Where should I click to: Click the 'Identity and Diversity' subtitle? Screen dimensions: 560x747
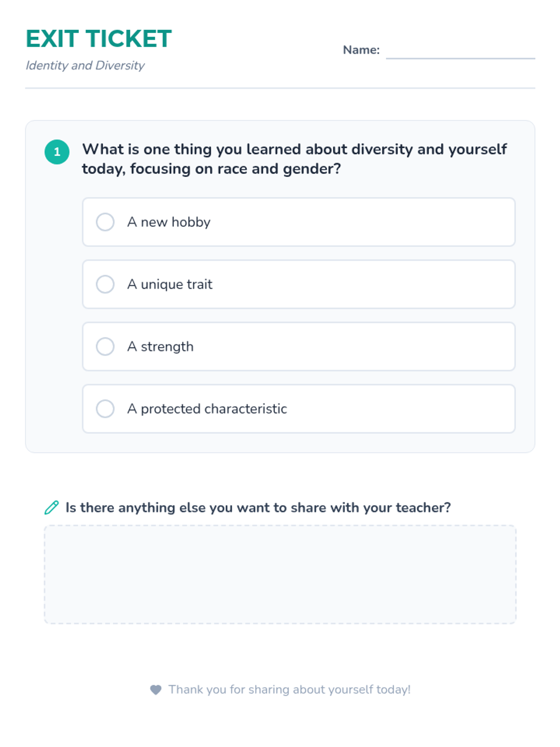[85, 65]
